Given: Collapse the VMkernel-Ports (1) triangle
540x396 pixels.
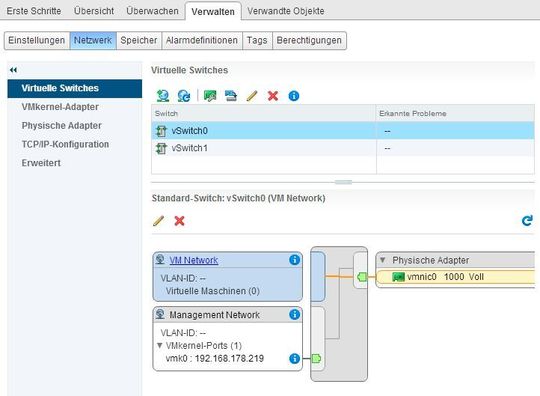Looking at the screenshot, I should [x=159, y=345].
